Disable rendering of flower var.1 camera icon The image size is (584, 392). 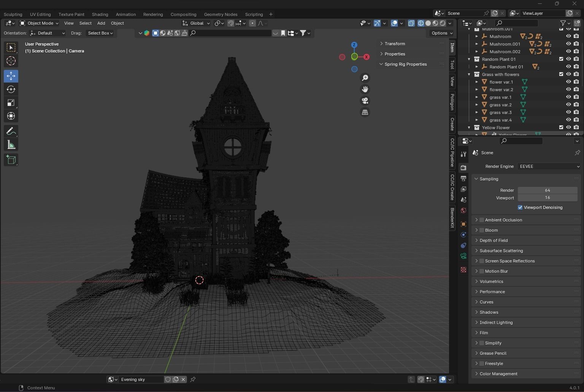click(576, 82)
